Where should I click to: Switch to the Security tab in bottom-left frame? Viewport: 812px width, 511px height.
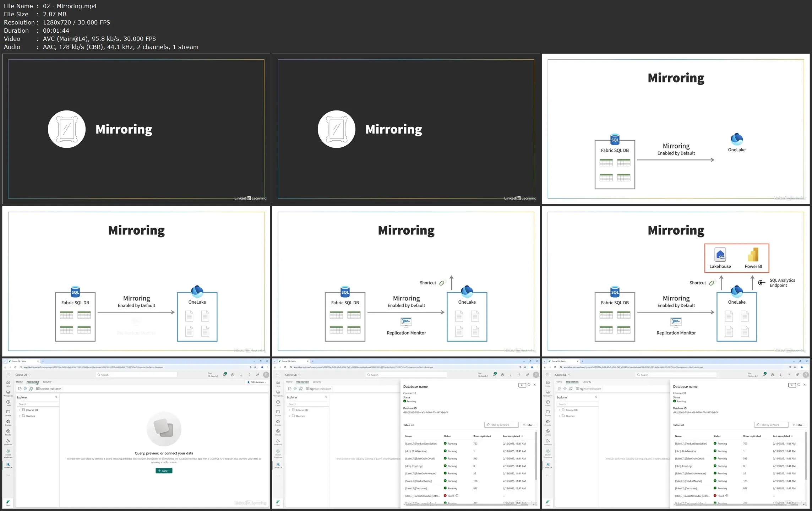[x=47, y=382]
